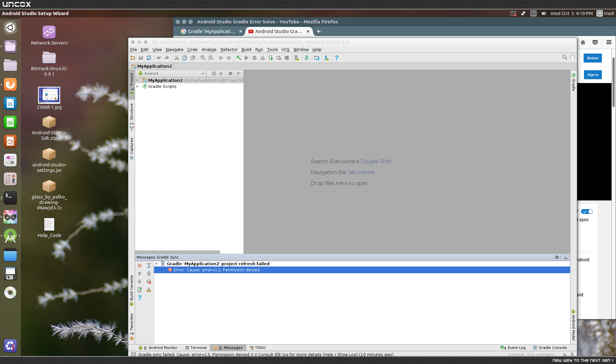Open the Android project view dropdown
This screenshot has height=364, width=616.
(x=172, y=73)
